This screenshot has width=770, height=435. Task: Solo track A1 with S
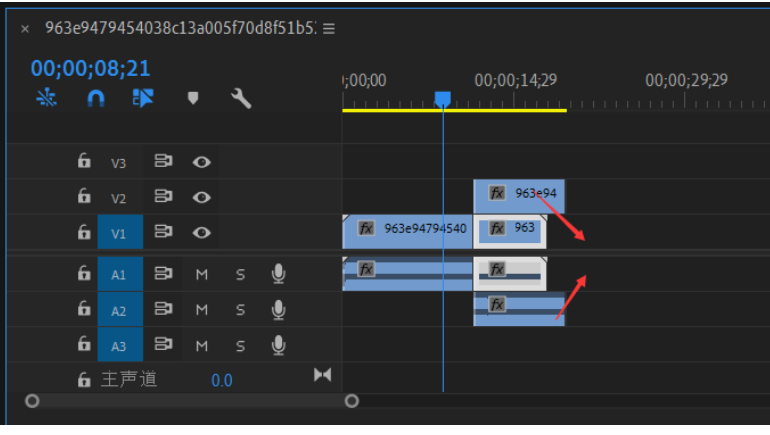[240, 274]
